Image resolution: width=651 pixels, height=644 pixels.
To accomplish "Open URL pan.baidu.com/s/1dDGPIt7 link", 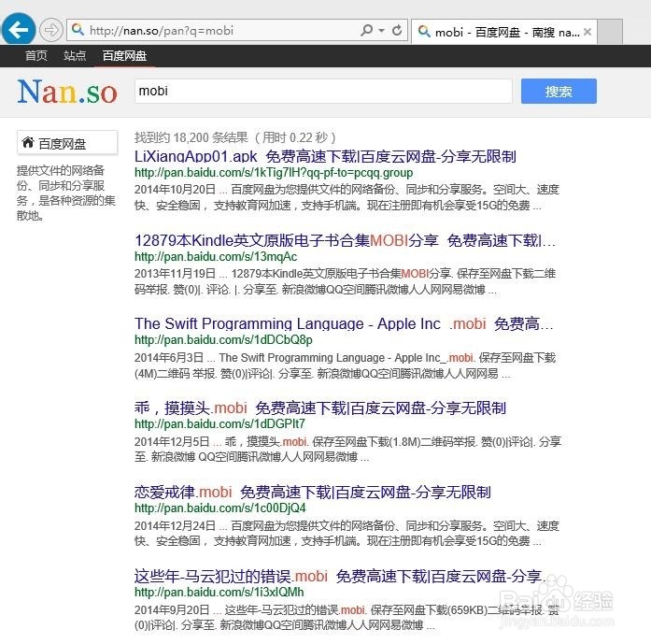I will point(219,423).
